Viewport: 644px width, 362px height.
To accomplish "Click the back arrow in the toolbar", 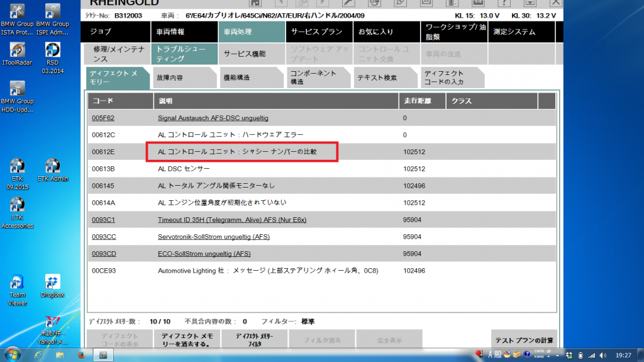I will tap(281, 3).
